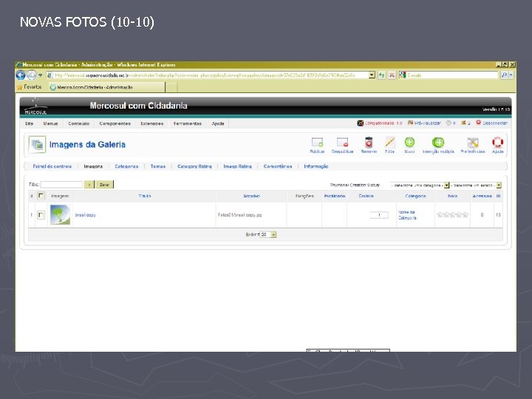Sort by the Acessos column header
The width and height of the screenshot is (532, 399).
coord(482,196)
